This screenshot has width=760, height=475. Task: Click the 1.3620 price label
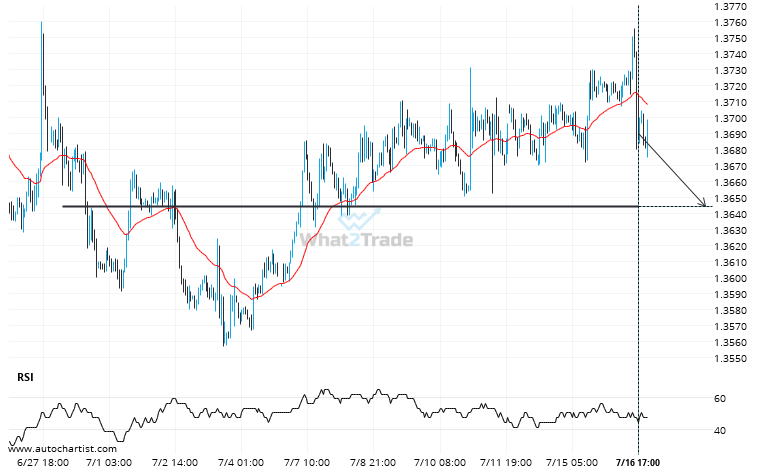[730, 246]
